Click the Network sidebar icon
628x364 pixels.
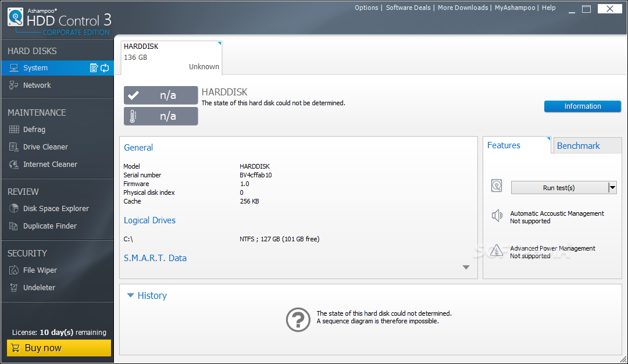pos(14,85)
